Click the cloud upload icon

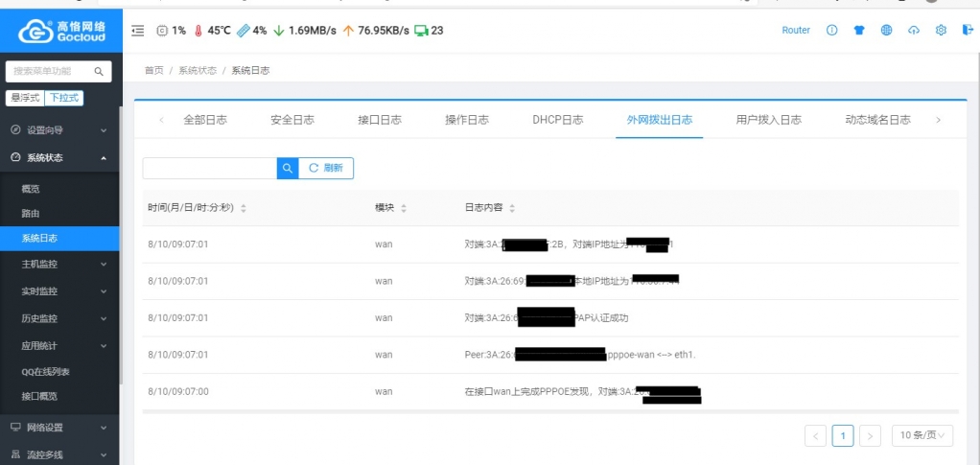click(x=914, y=30)
